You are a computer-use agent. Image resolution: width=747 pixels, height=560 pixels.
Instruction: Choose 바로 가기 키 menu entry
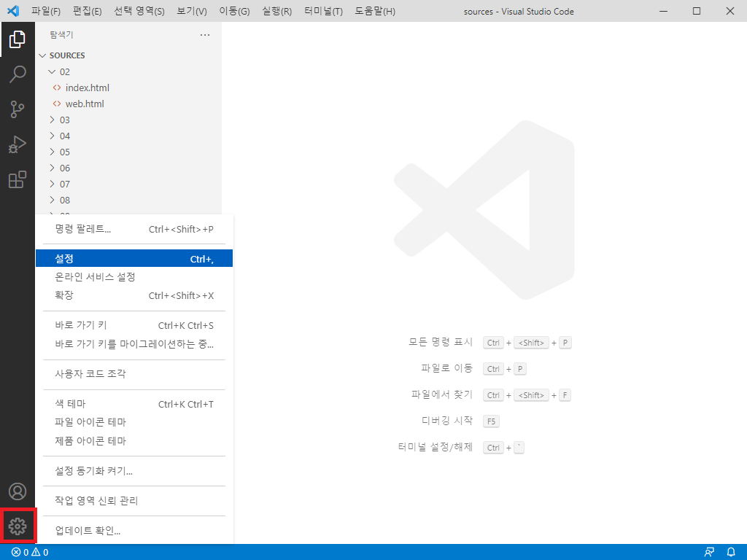[134, 325]
